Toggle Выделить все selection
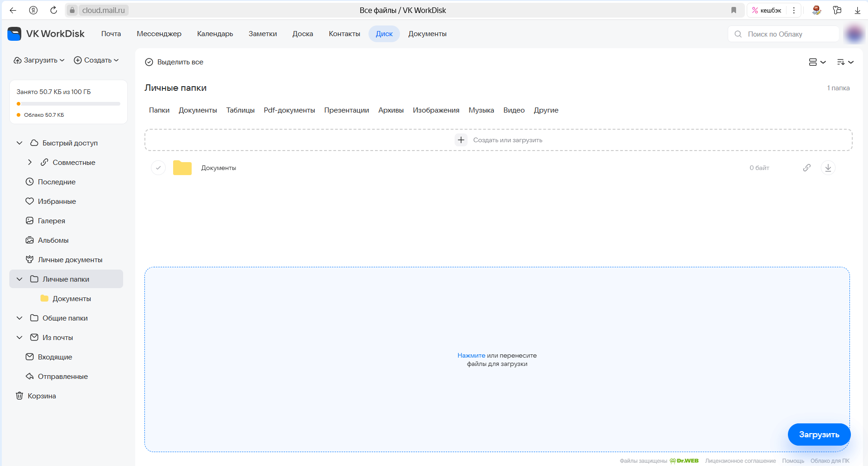This screenshot has height=466, width=868. coord(175,62)
